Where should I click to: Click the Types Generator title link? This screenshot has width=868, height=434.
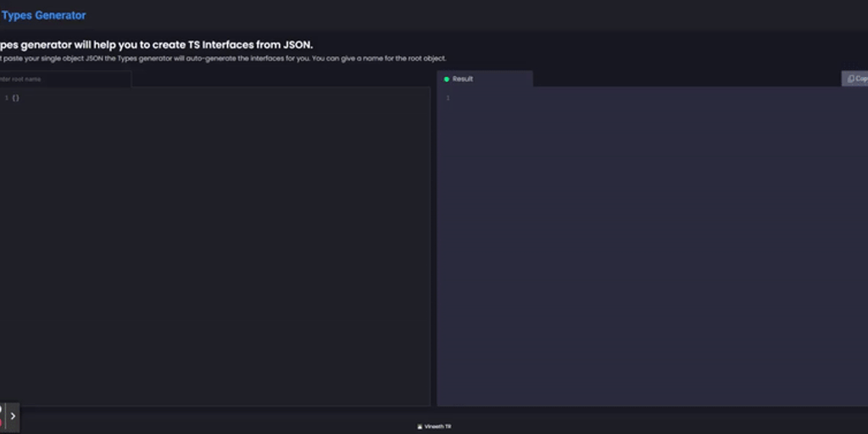pos(43,15)
